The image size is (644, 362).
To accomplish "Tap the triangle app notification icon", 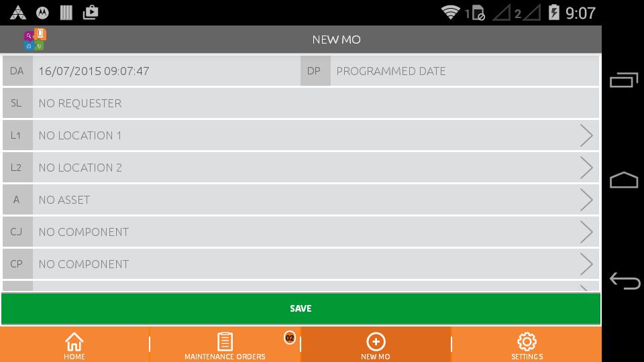I will [18, 13].
